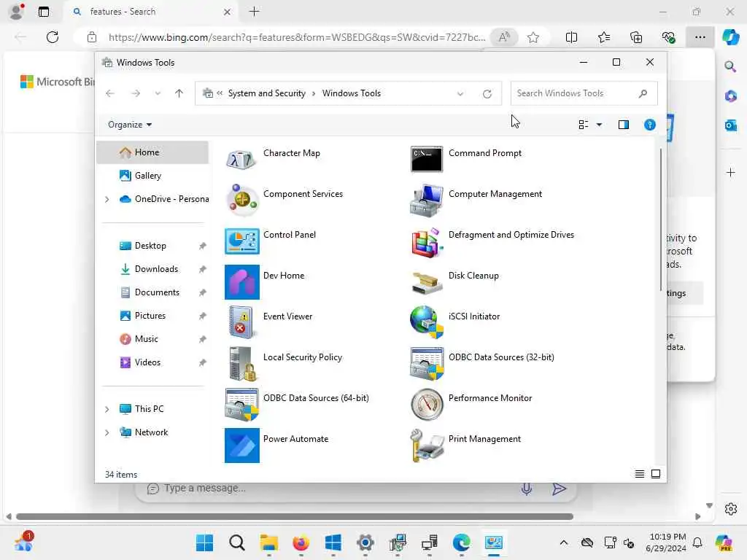This screenshot has height=560, width=747.
Task: Open Component Services icon
Action: 241,200
